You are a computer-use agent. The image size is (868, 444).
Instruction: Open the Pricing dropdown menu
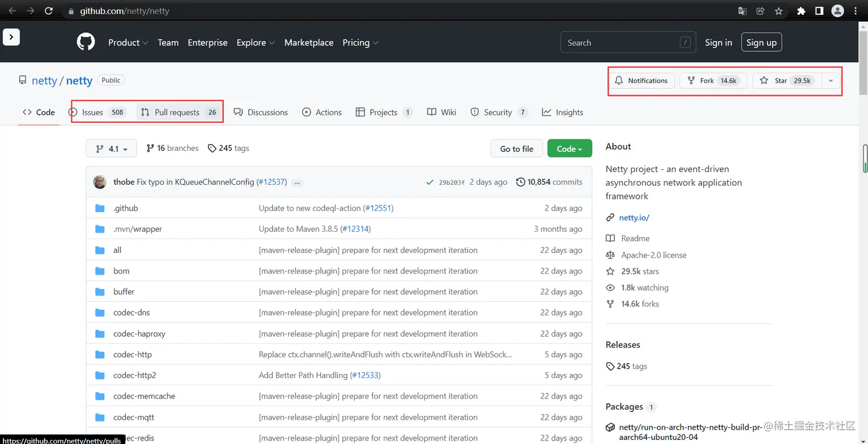coord(360,42)
